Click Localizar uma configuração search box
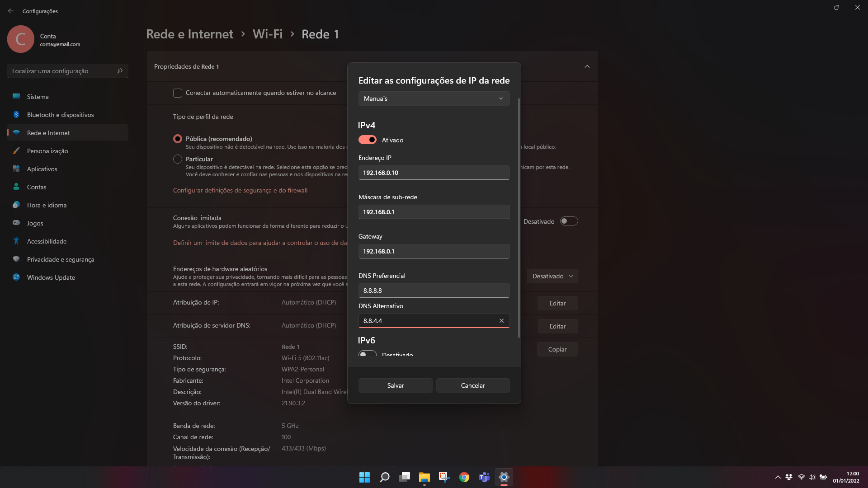868x488 pixels. 68,71
